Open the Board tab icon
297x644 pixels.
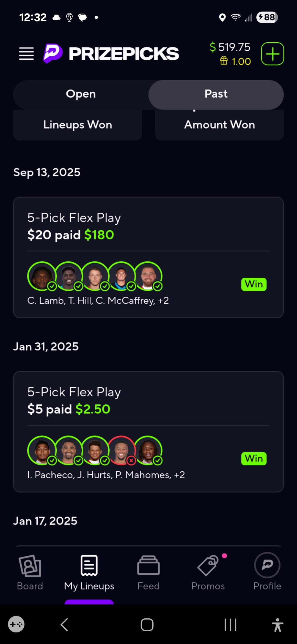pyautogui.click(x=30, y=566)
